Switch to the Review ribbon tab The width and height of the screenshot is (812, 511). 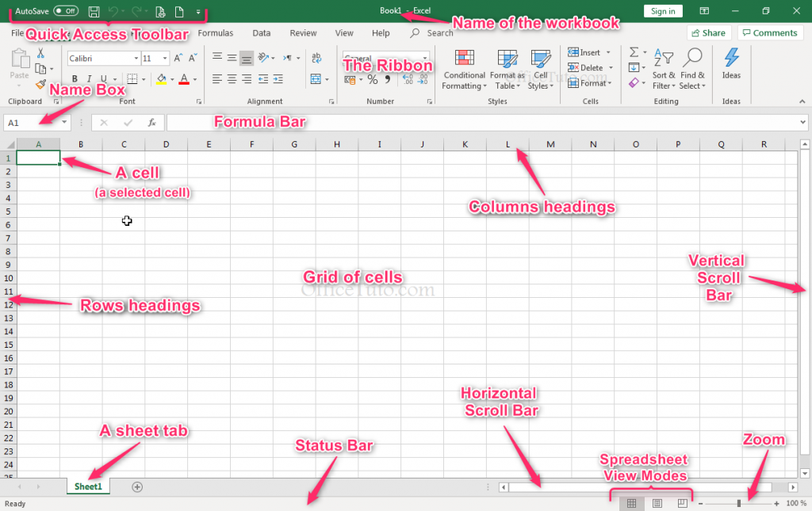pyautogui.click(x=302, y=33)
